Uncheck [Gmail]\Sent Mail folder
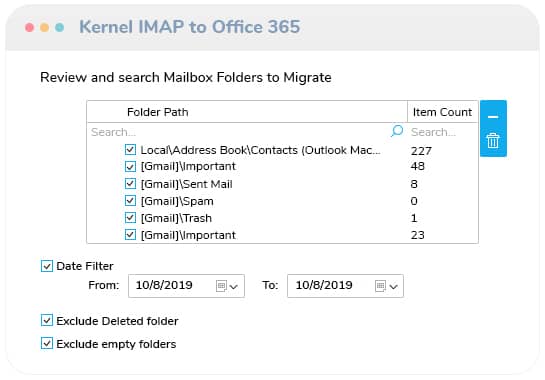 130,183
